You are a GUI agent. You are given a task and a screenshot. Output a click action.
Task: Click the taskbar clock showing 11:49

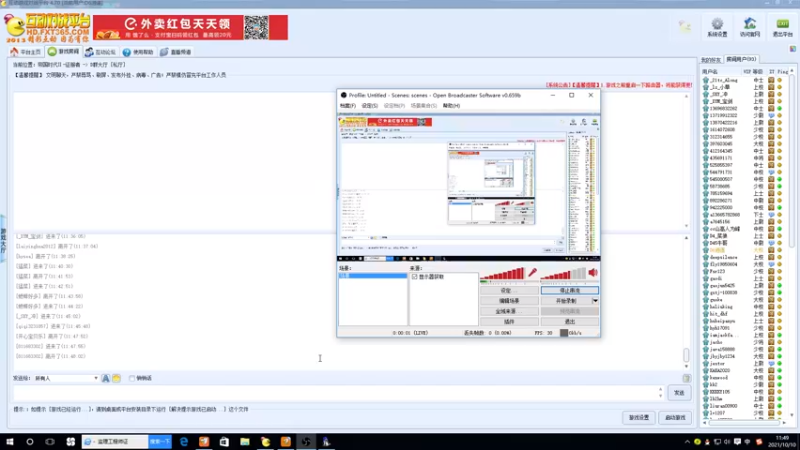[781, 442]
